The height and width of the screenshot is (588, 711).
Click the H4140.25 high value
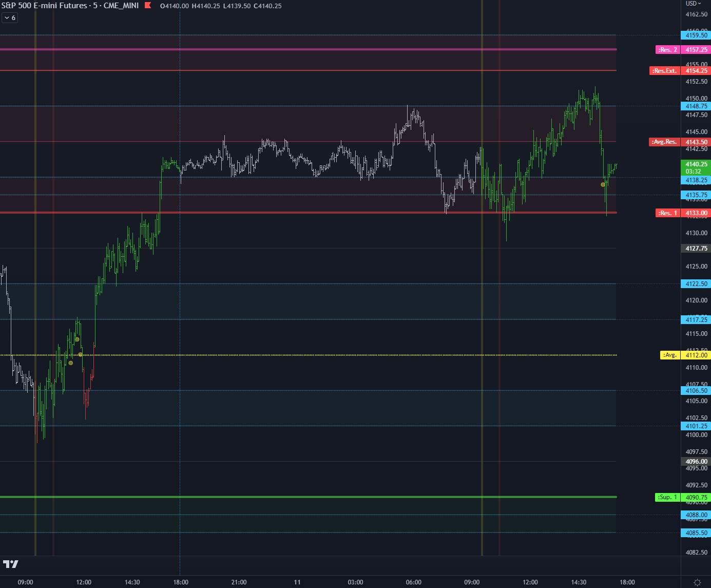click(206, 6)
